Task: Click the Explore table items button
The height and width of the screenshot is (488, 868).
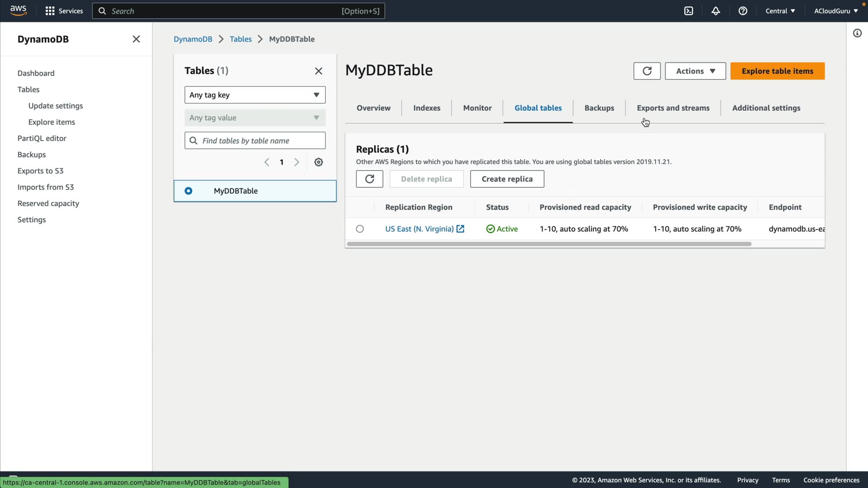Action: click(x=777, y=71)
